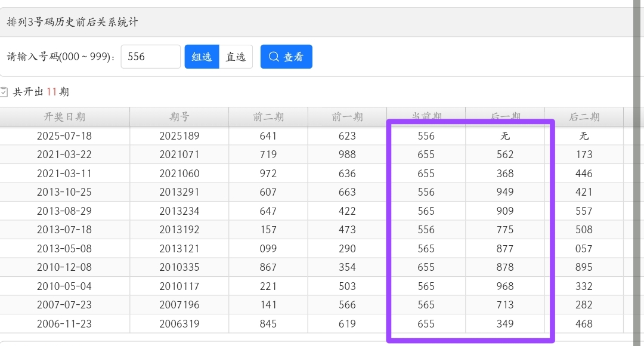Select the 组选 toggle option

[202, 57]
